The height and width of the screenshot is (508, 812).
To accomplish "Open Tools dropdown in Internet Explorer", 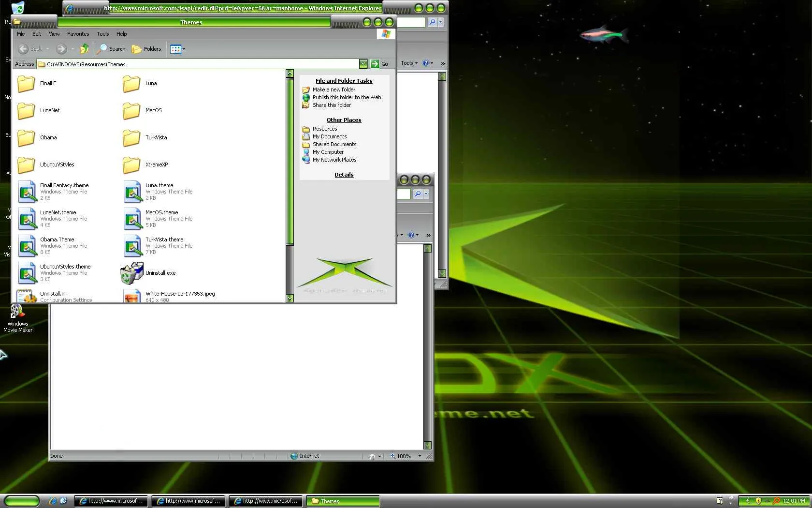I will [409, 63].
